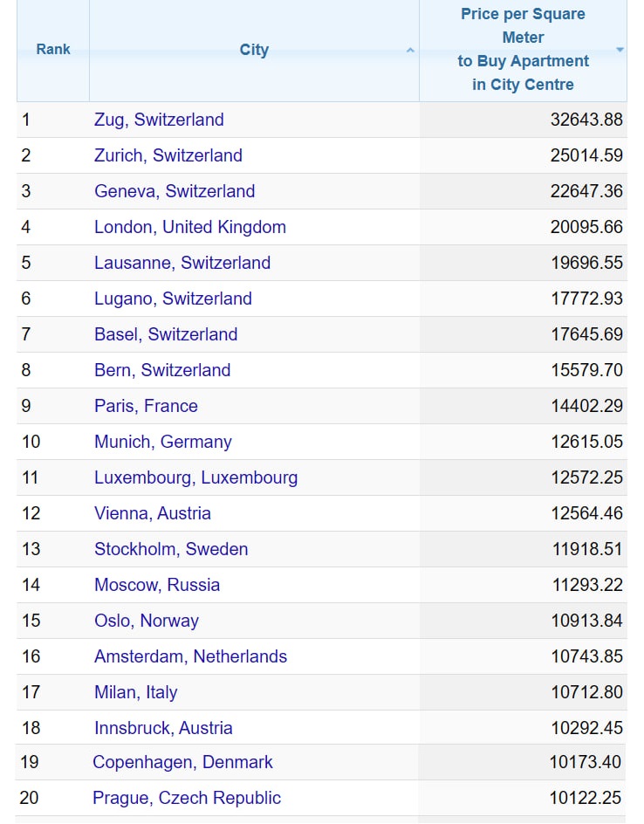Click Zug price cell 32643.88
Image resolution: width=644 pixels, height=824 pixels.
click(586, 120)
